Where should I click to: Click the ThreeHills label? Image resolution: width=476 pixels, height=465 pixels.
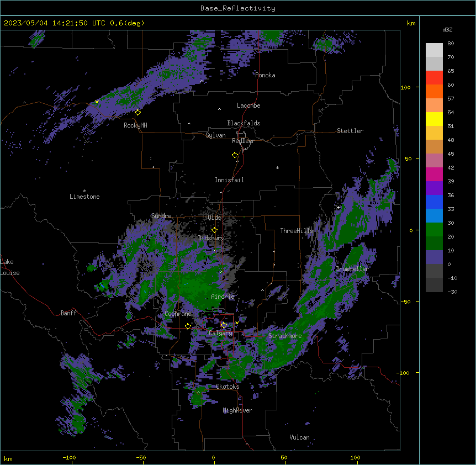click(297, 231)
